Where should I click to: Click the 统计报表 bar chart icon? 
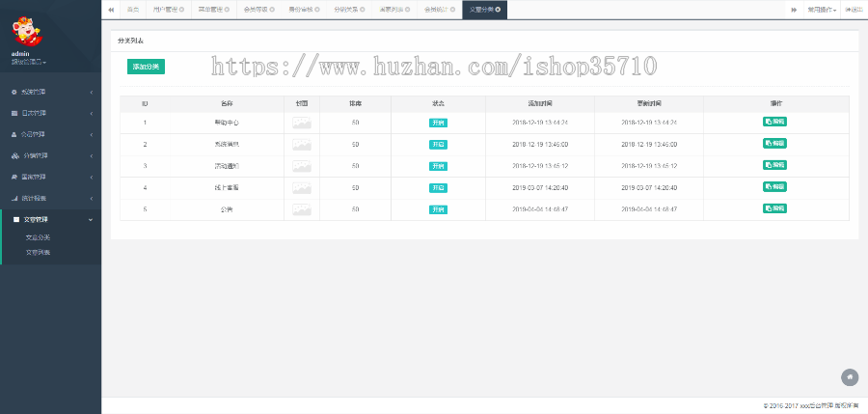coord(14,199)
